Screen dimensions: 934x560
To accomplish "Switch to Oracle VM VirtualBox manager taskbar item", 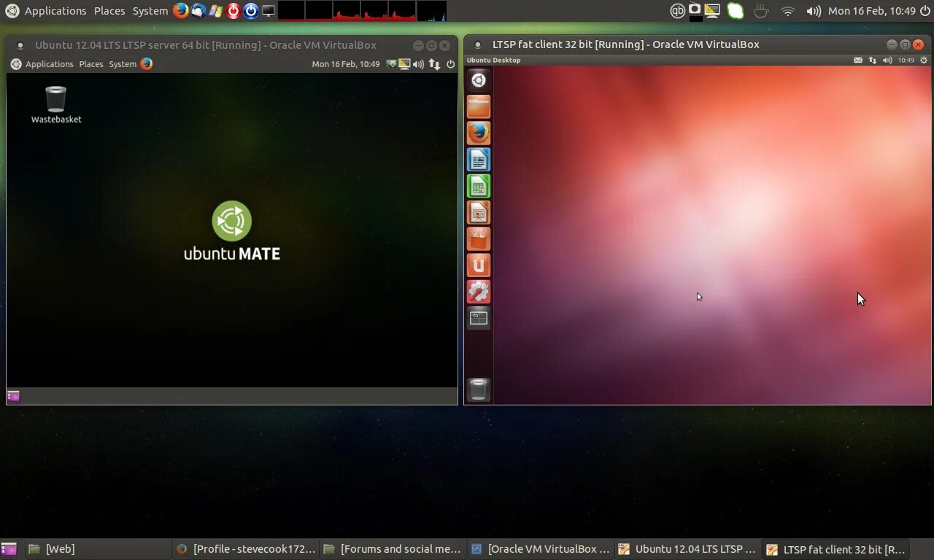I will click(540, 549).
